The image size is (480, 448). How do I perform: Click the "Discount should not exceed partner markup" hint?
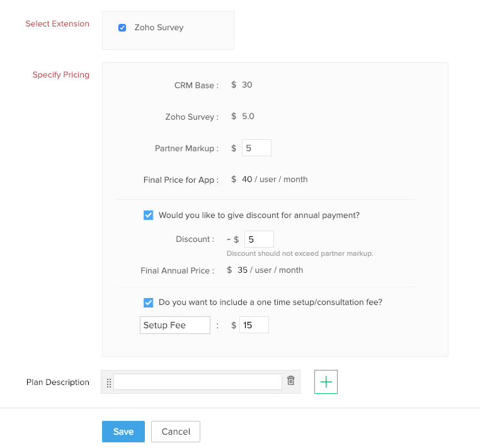point(300,253)
